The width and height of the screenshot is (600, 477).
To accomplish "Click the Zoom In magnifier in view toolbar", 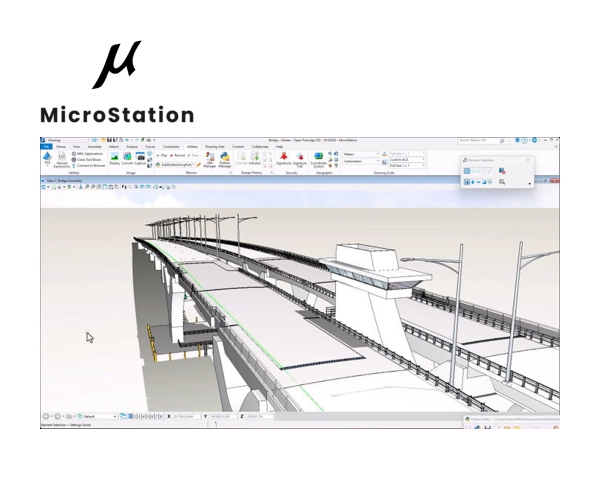I will pos(88,187).
